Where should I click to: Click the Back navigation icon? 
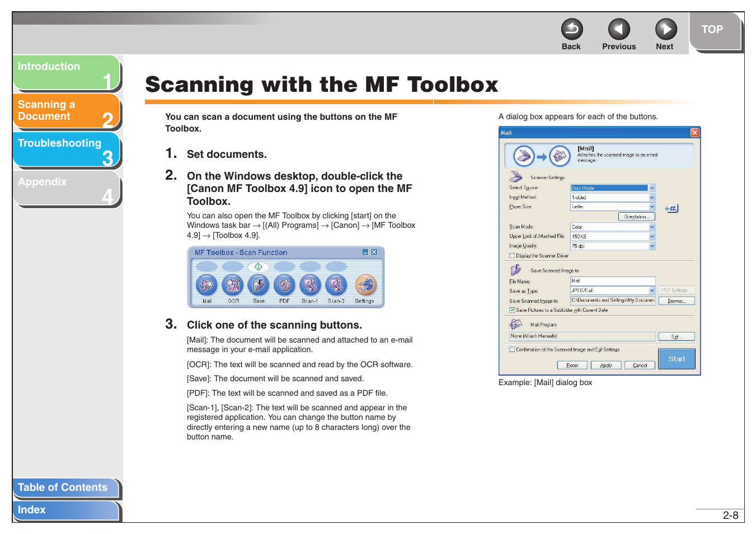pos(571,29)
